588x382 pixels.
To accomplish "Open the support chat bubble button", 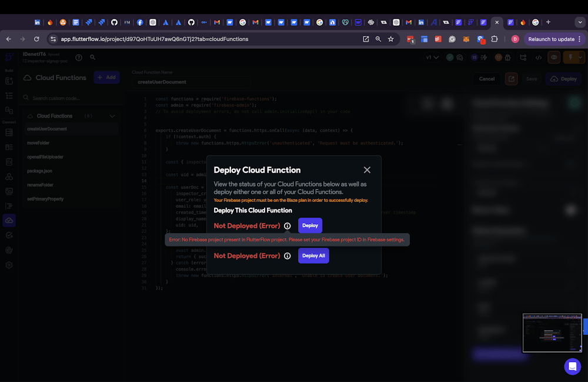I will click(573, 366).
